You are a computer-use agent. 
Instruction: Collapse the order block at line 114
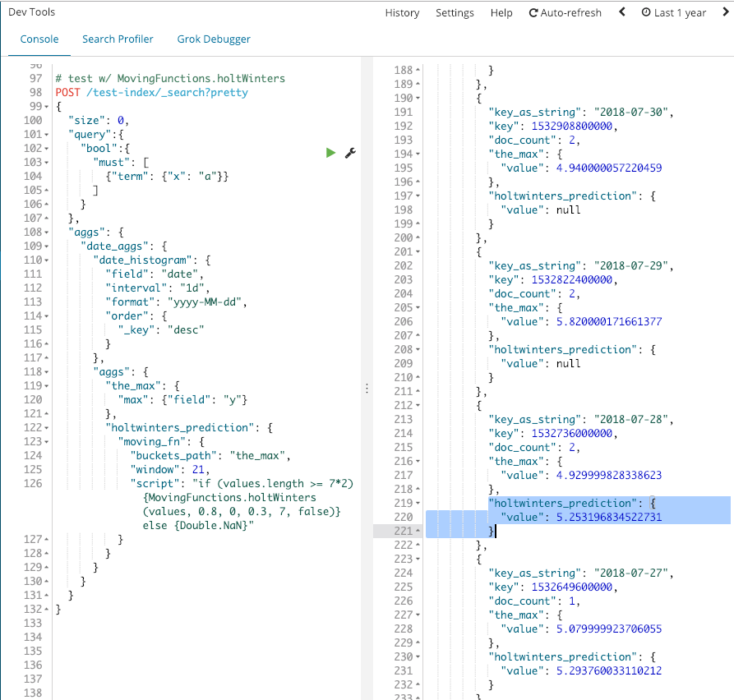pos(46,316)
